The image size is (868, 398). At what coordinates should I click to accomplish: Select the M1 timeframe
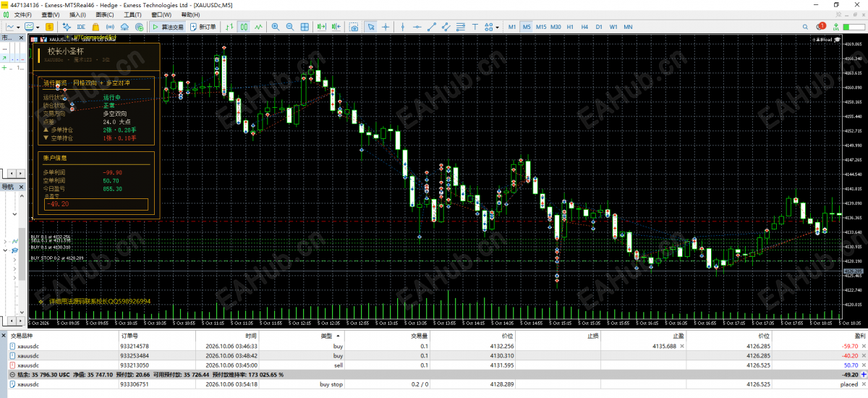pos(512,27)
